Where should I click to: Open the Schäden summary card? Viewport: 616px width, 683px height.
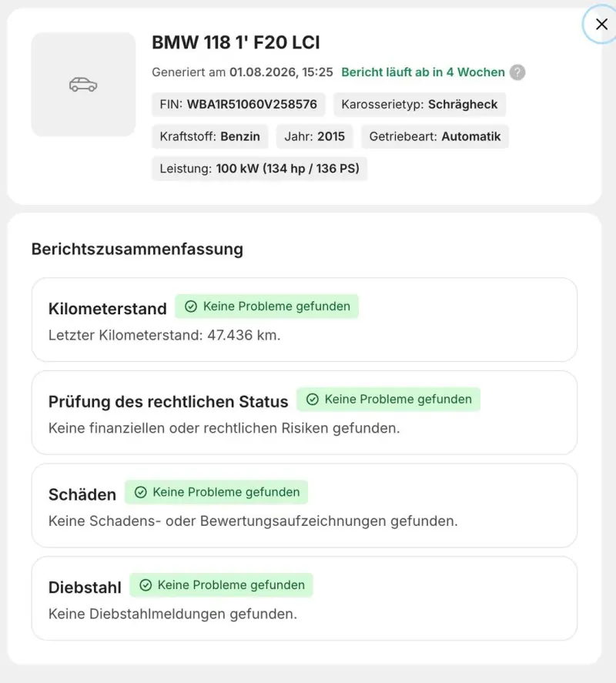click(x=304, y=505)
